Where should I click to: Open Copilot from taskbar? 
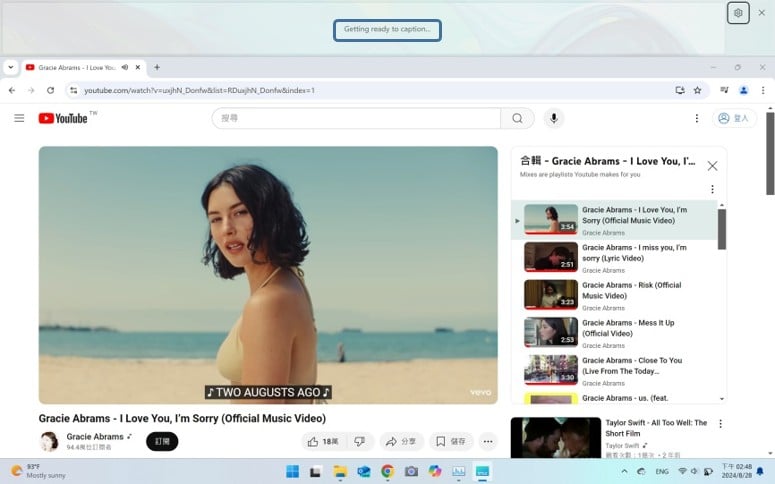[435, 471]
